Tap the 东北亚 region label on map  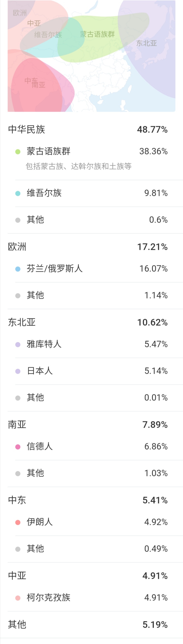tap(146, 43)
